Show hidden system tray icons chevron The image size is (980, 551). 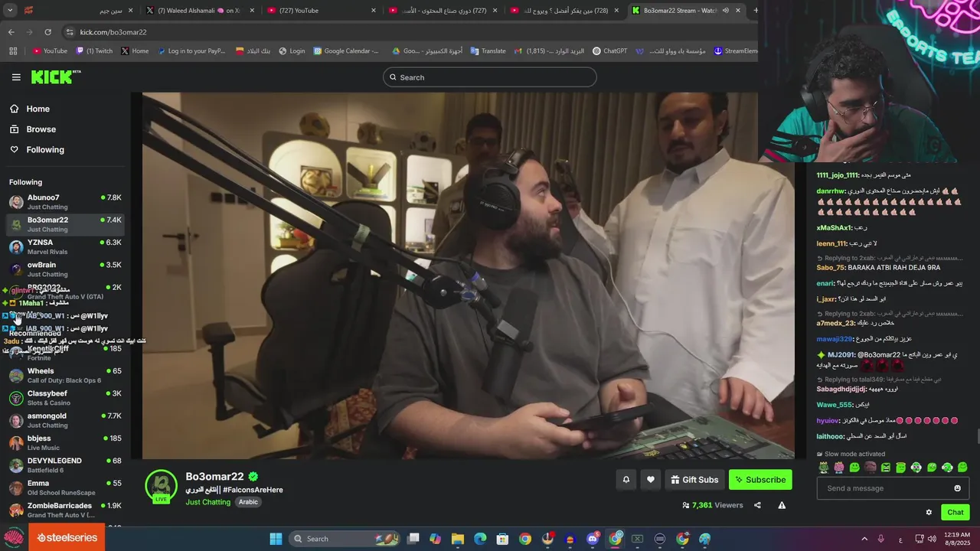(x=864, y=539)
